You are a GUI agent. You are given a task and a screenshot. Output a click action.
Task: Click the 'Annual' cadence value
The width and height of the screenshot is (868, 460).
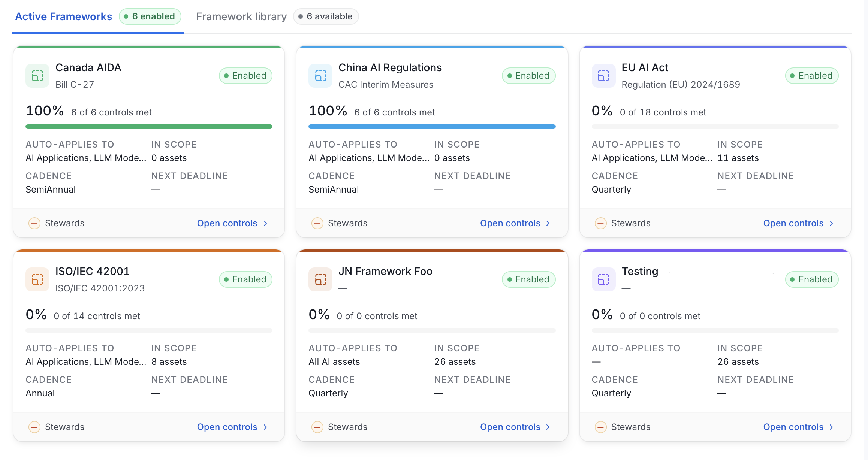[40, 393]
